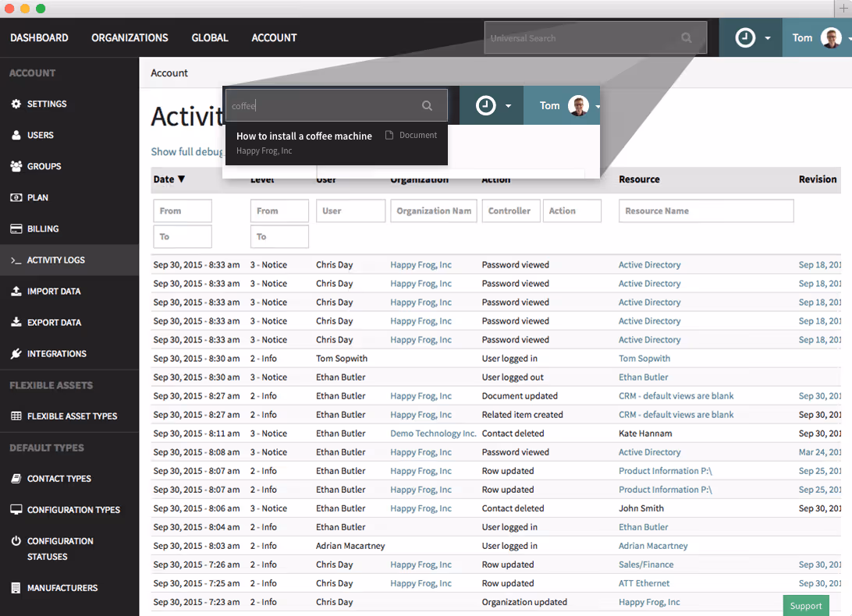Click the Universal Search field
This screenshot has height=616, width=852.
point(595,38)
